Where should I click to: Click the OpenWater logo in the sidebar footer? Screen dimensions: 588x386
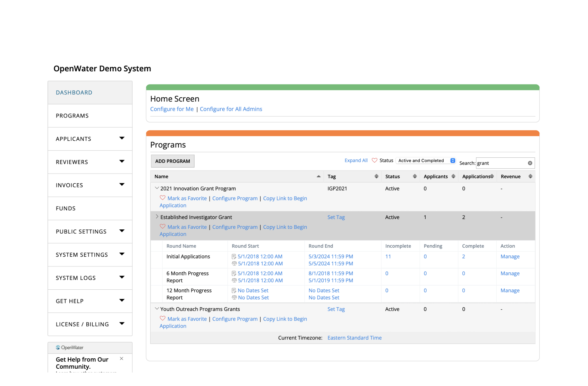pyautogui.click(x=58, y=348)
